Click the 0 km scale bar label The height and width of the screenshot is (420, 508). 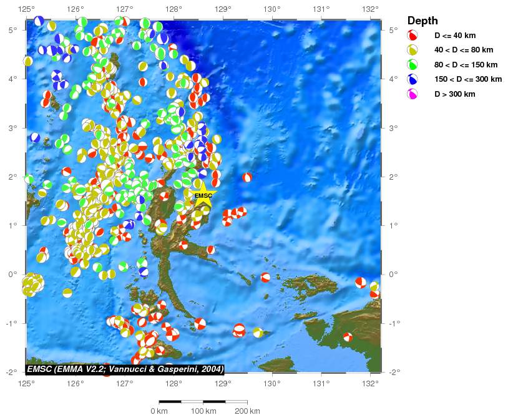click(159, 411)
